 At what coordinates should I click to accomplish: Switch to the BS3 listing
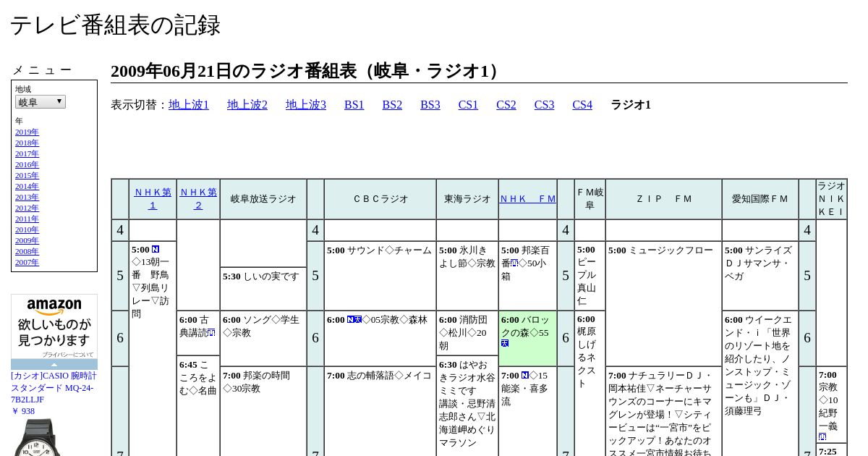click(x=430, y=105)
